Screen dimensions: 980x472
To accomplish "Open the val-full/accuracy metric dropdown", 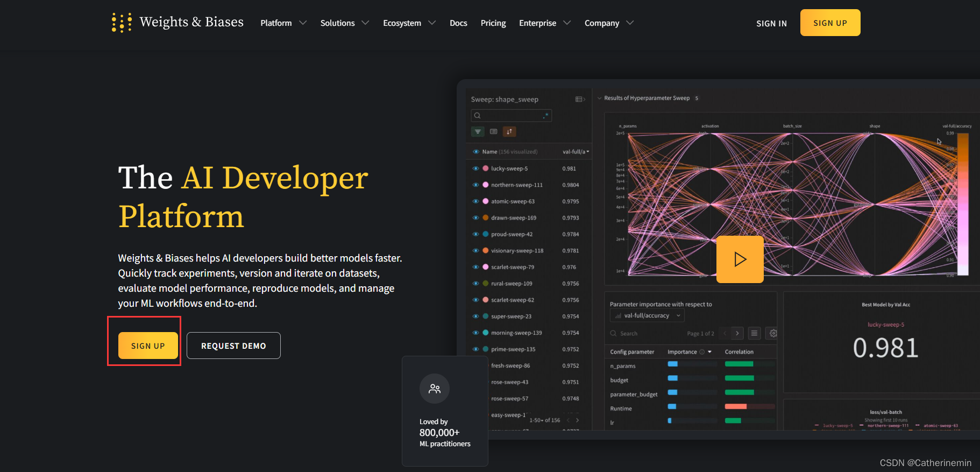I will coord(648,316).
